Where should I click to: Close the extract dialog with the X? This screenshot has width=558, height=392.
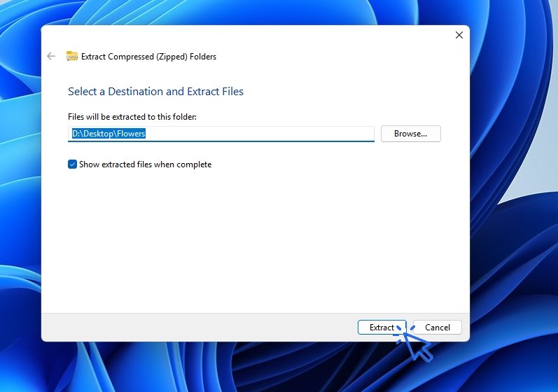pyautogui.click(x=459, y=35)
